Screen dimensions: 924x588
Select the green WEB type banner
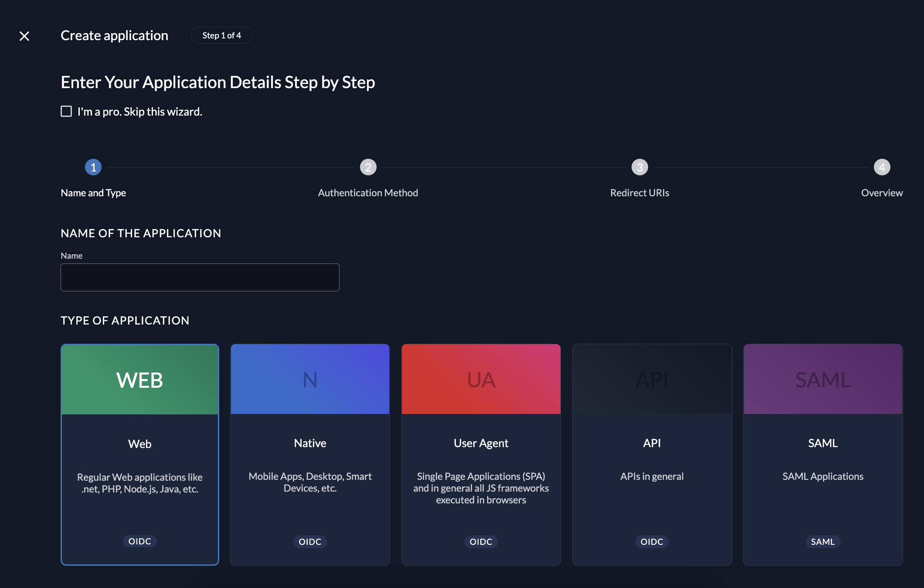[x=139, y=379]
